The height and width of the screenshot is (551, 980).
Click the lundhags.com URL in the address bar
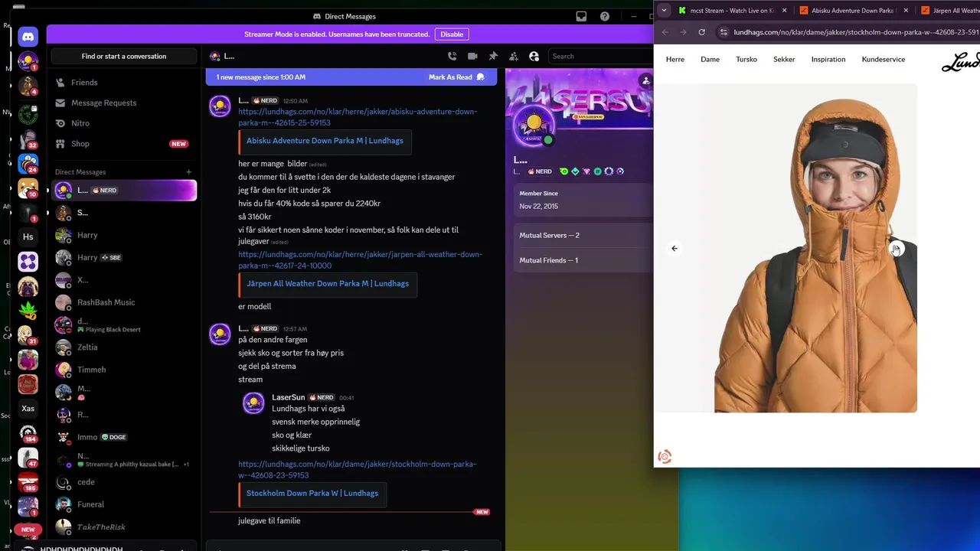coord(856,32)
